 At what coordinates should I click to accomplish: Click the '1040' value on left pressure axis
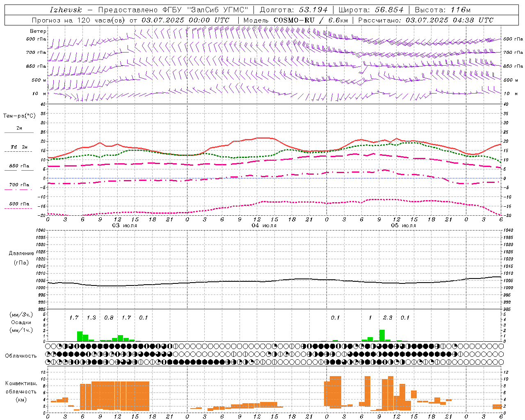coord(41,231)
